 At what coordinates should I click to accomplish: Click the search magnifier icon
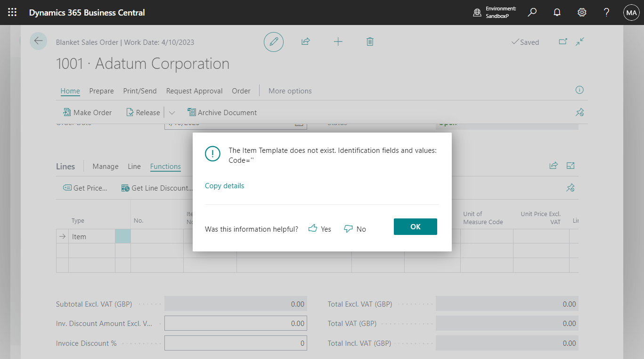(532, 12)
